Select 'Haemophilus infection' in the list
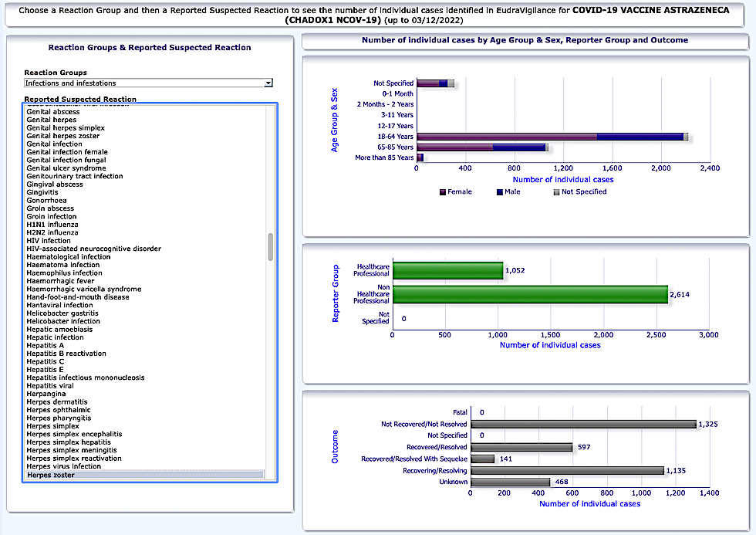This screenshot has width=756, height=535. click(x=64, y=273)
